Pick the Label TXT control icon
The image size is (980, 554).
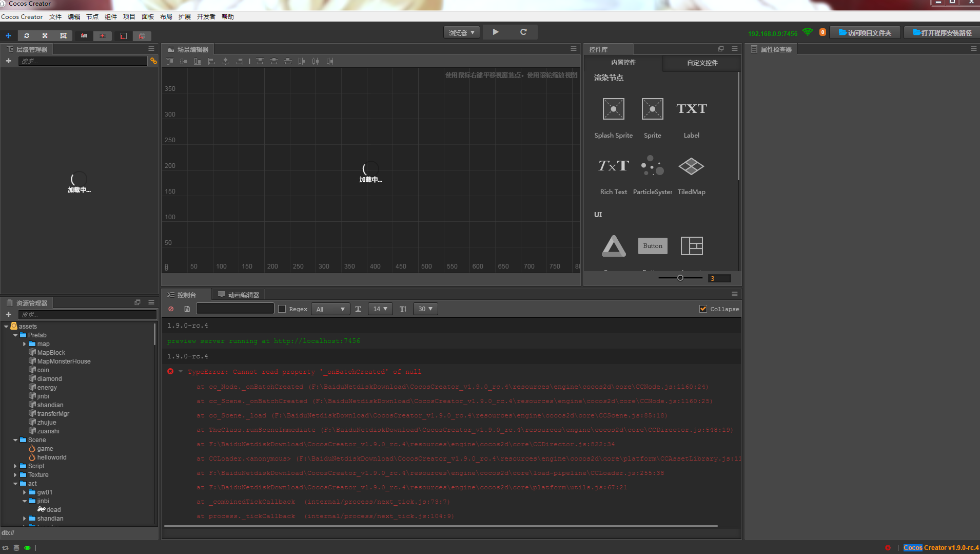point(692,109)
